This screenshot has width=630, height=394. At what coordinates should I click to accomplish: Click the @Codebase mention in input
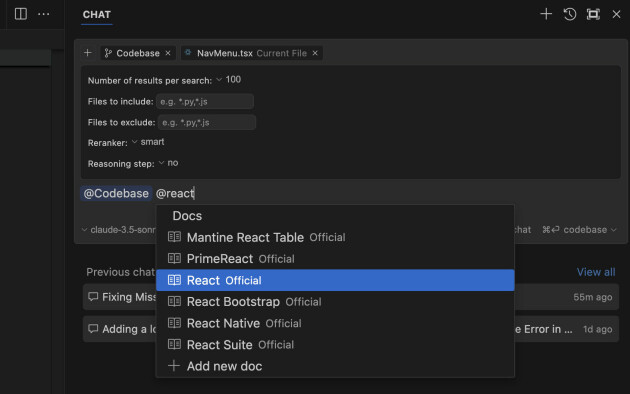116,193
